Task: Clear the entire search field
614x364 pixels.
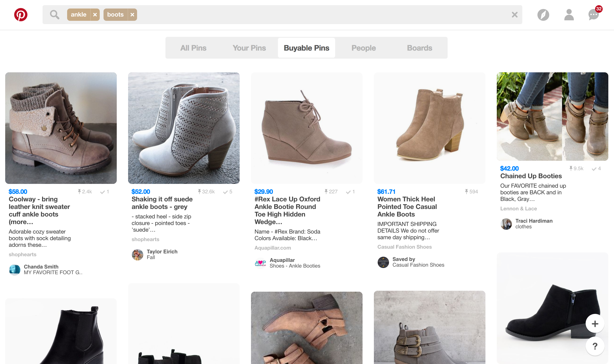Action: tap(515, 15)
